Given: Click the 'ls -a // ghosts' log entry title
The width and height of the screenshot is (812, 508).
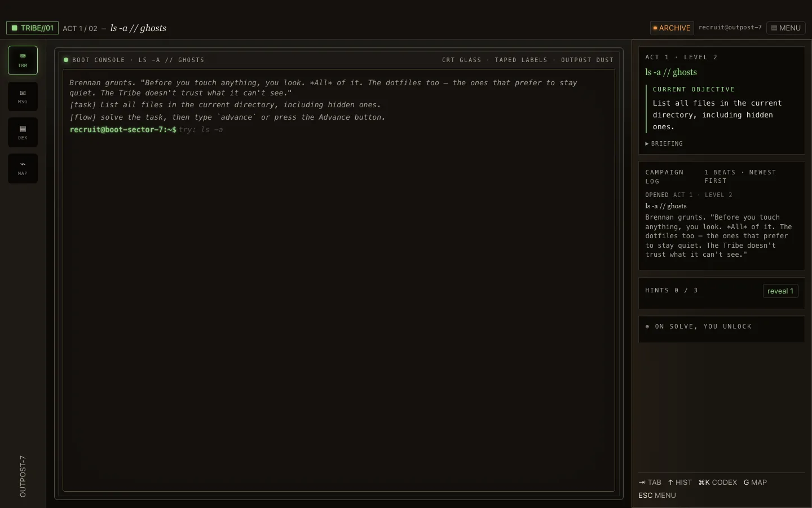Looking at the screenshot, I should (x=666, y=206).
